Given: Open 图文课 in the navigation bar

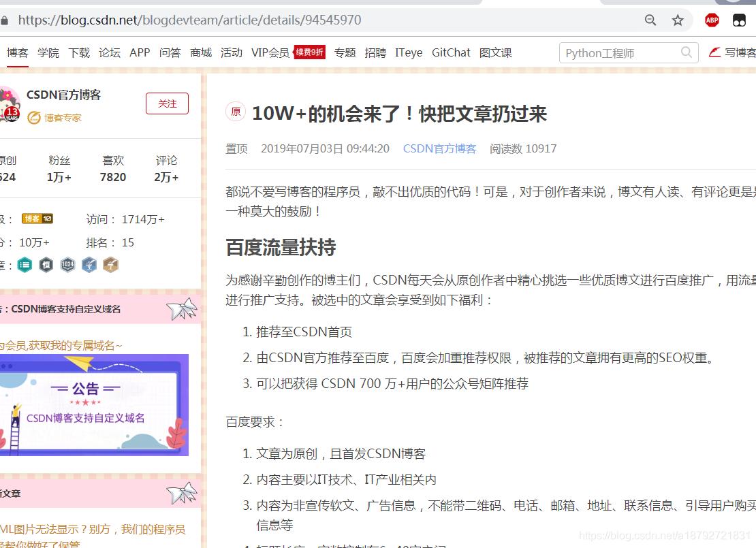Looking at the screenshot, I should 496,52.
